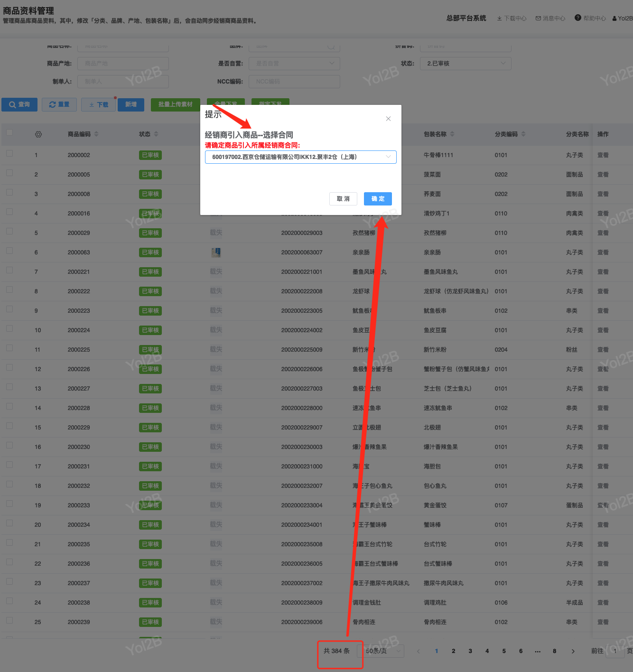Click the image thumbnail for product 2000063

pyautogui.click(x=216, y=252)
